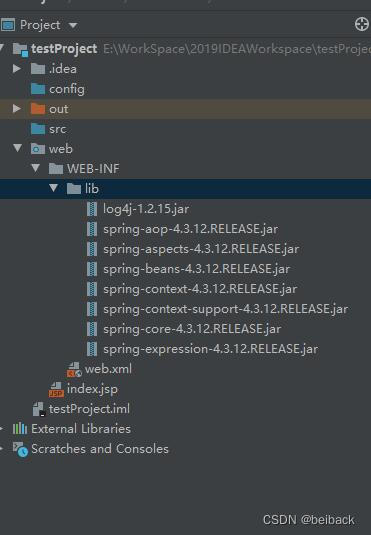Expand the .idea folder arrow

[16, 69]
